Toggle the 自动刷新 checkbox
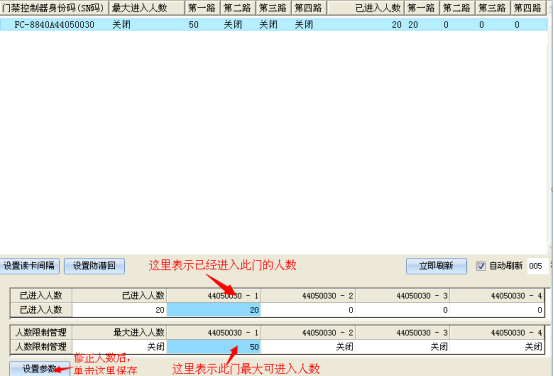Screen dimensions: 554x376 pos(481,266)
